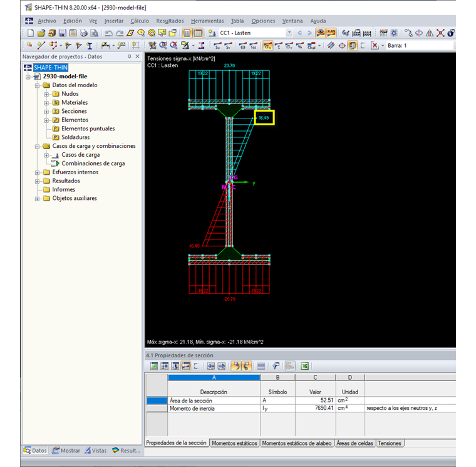This screenshot has height=467, width=476.
Task: Expand the Nudos tree node
Action: 46,94
